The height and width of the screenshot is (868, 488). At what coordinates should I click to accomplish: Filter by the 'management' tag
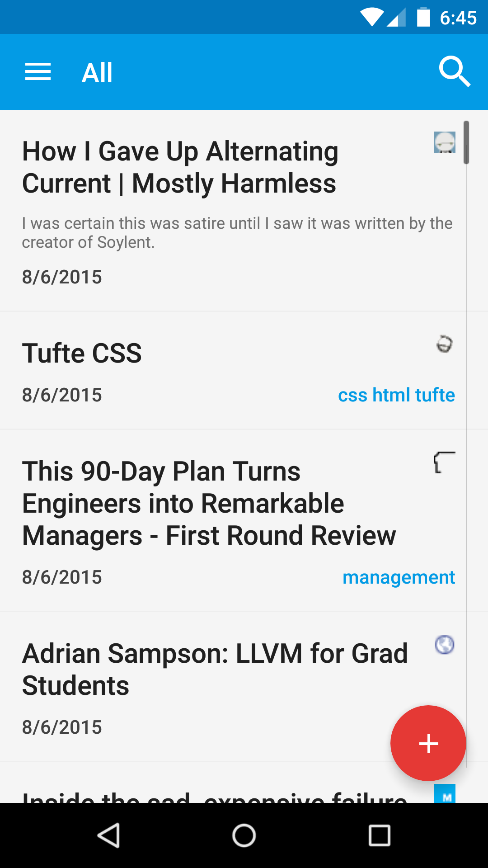point(399,577)
